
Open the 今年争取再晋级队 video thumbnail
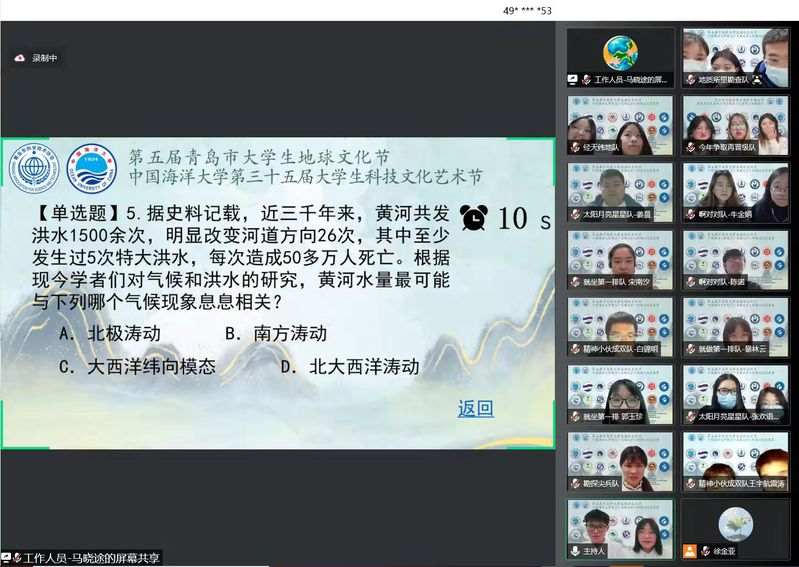pyautogui.click(x=735, y=124)
